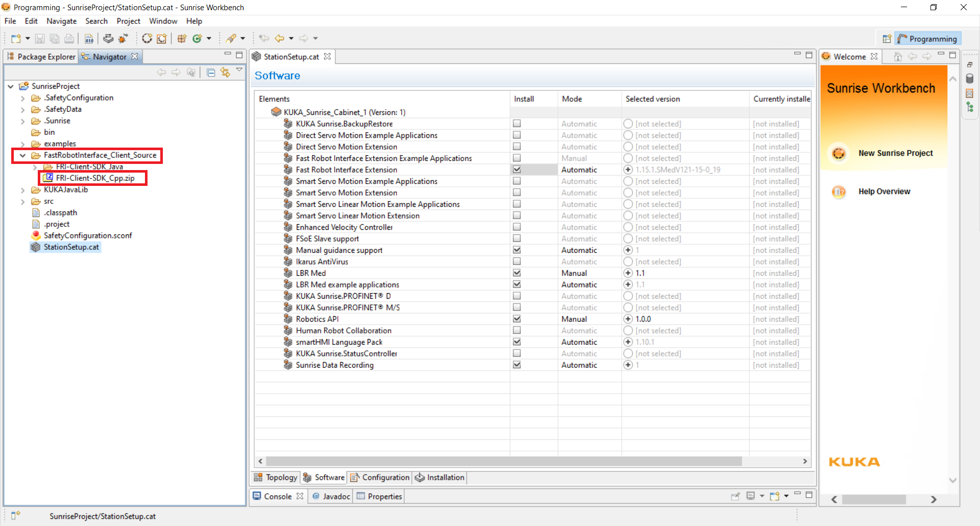Click the binary 010 toolbar icon
The image size is (980, 526).
(89, 39)
